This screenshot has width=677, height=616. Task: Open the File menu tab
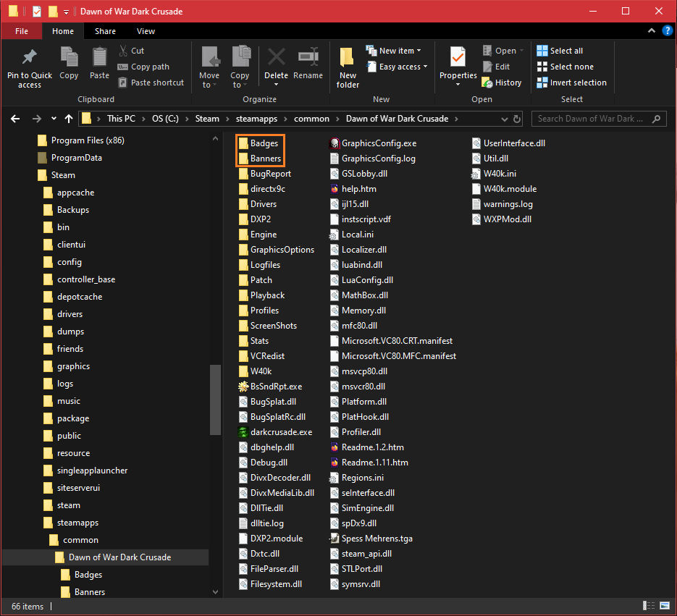[x=22, y=31]
